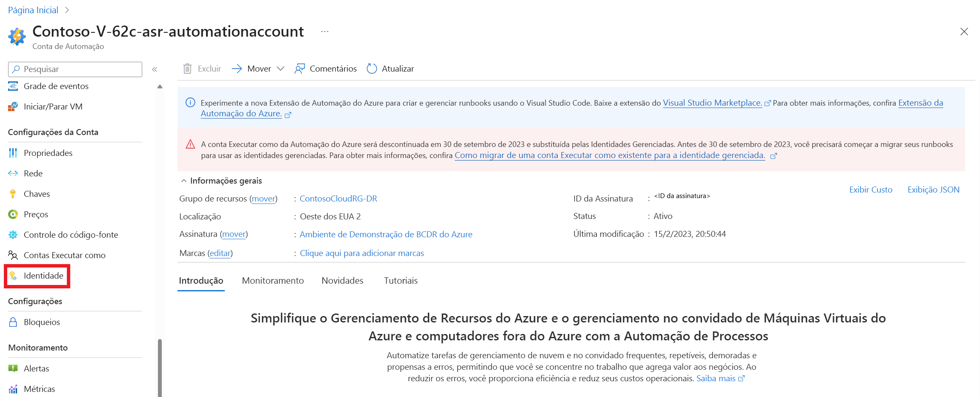Click the Métricas chart icon
Viewport: 980px width, 397px height.
click(13, 389)
